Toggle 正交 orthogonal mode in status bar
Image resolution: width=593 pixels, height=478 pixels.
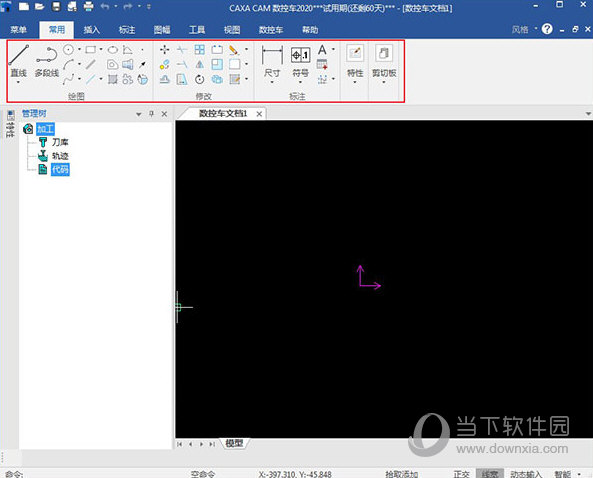pyautogui.click(x=461, y=474)
